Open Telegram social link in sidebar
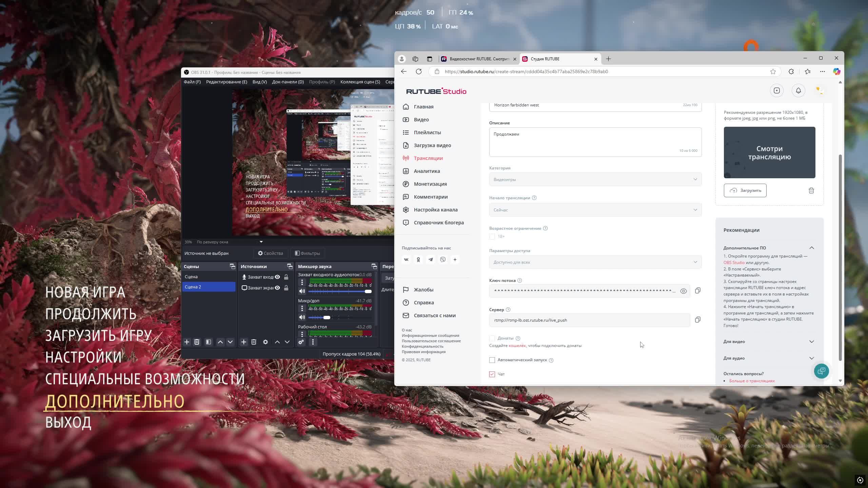The height and width of the screenshot is (488, 868). click(x=431, y=260)
